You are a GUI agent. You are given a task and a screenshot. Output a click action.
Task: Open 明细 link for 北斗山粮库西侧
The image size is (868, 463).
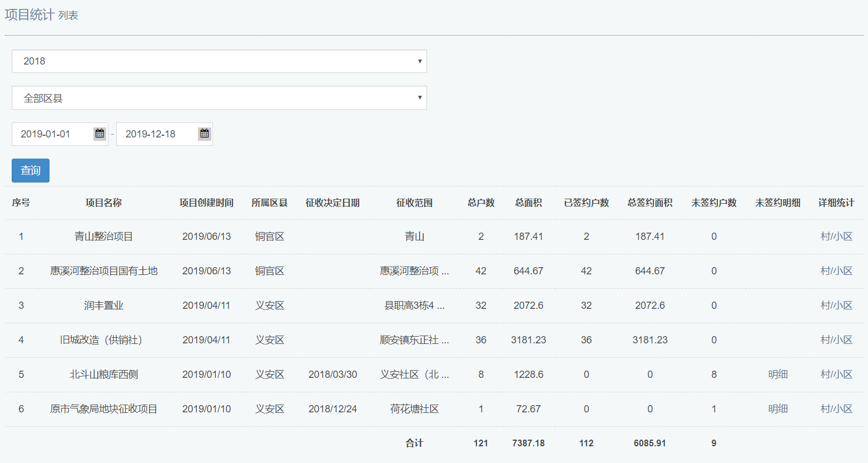pyautogui.click(x=778, y=375)
